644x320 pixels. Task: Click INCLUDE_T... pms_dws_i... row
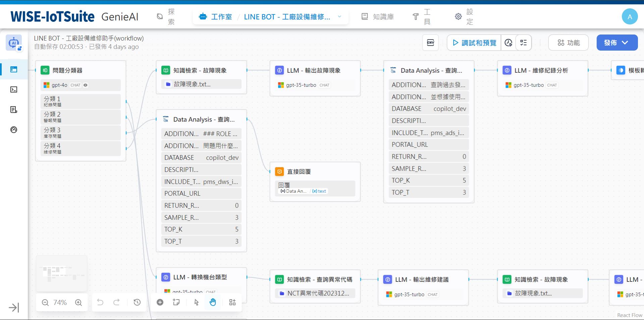click(x=201, y=182)
